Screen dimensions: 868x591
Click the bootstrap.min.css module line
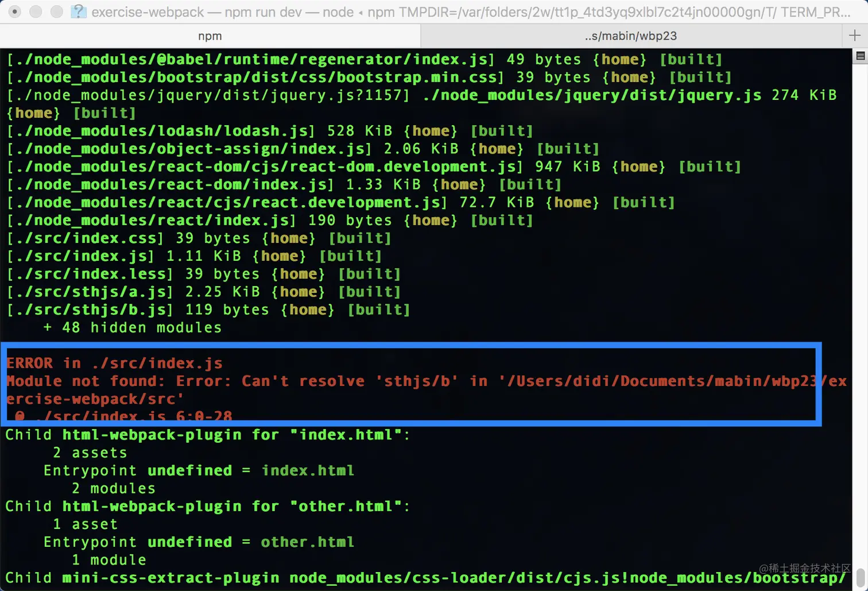pos(369,78)
